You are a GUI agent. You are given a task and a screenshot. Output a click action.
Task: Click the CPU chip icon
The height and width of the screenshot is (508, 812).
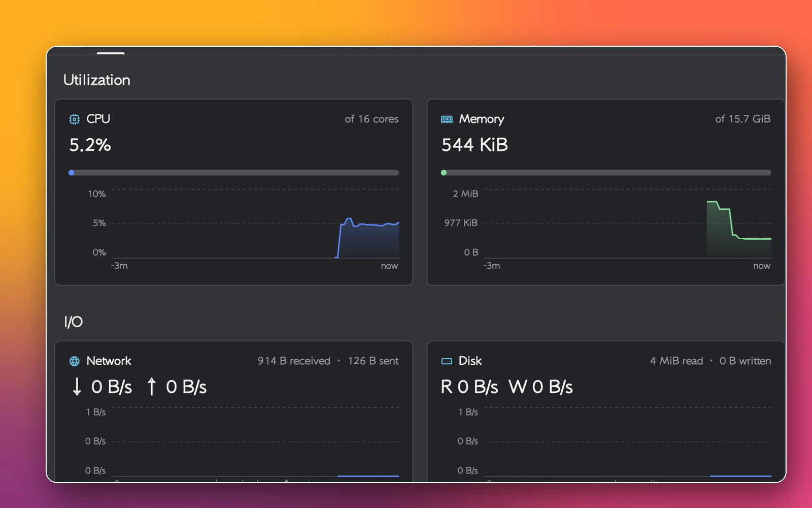click(75, 119)
